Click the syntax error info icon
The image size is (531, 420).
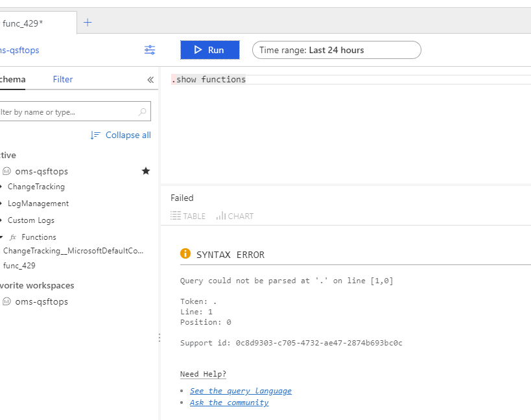pos(185,253)
